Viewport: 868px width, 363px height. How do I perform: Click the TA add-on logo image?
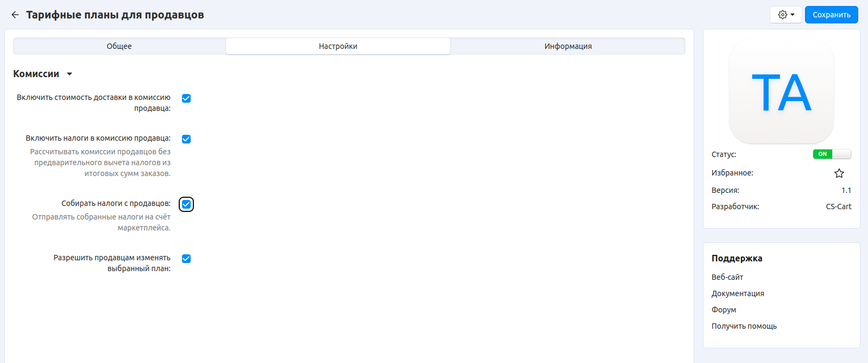pos(781,92)
